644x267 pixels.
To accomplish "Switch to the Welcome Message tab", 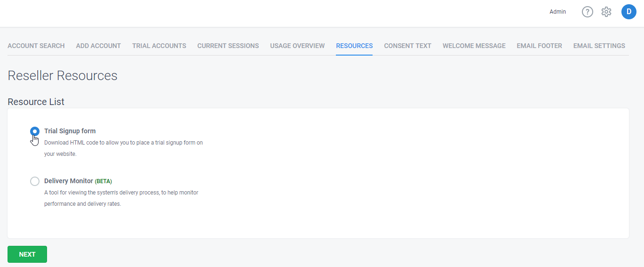I will [474, 46].
